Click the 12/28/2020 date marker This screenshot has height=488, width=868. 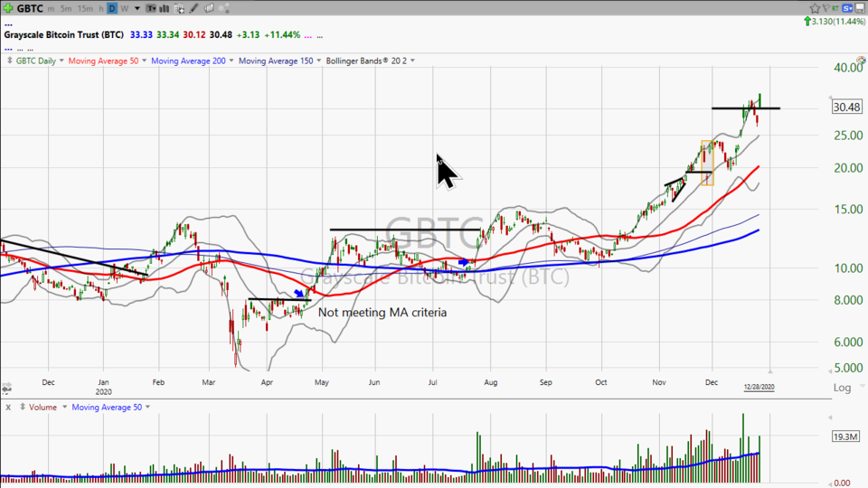click(759, 387)
